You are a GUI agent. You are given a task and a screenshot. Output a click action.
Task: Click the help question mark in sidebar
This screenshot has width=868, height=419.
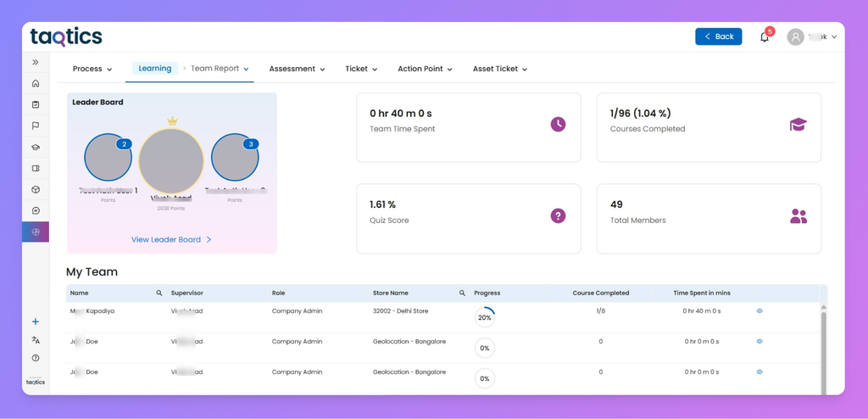[36, 358]
